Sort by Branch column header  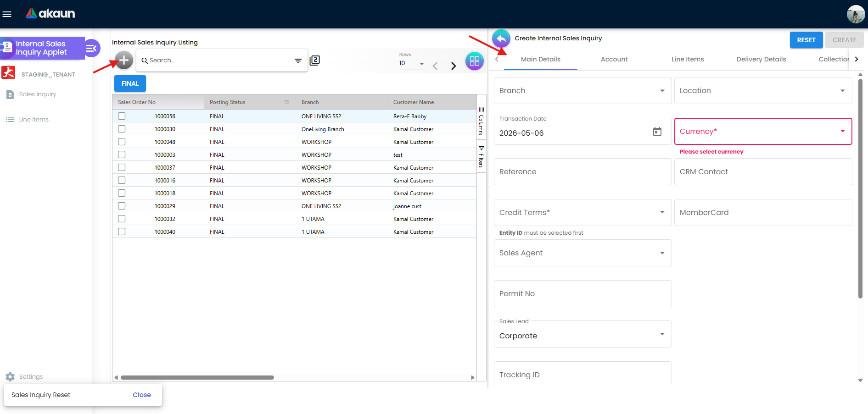point(310,102)
